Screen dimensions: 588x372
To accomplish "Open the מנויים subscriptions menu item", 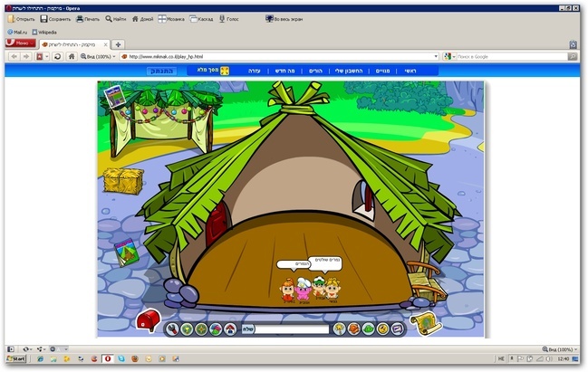I will 382,71.
